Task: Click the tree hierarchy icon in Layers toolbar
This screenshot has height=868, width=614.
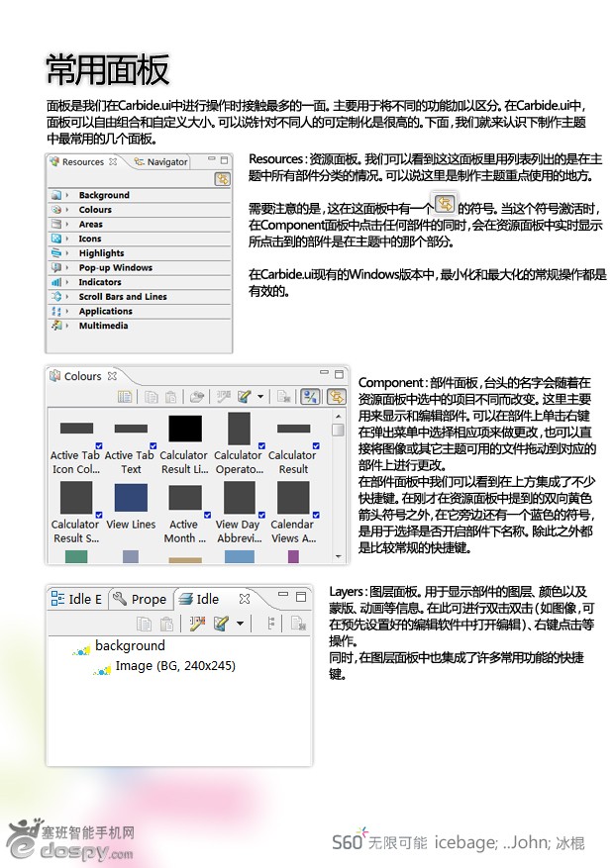Action: click(x=270, y=624)
